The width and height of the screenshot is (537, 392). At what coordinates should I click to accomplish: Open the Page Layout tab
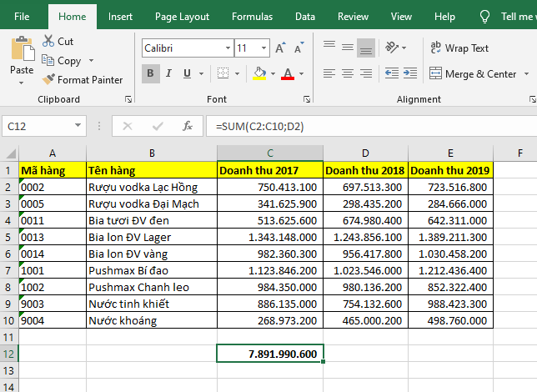(x=182, y=16)
